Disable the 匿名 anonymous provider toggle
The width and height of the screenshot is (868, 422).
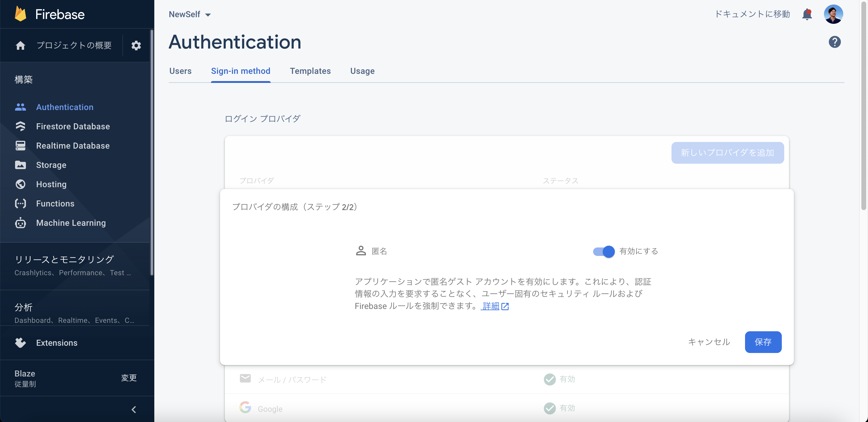(603, 251)
